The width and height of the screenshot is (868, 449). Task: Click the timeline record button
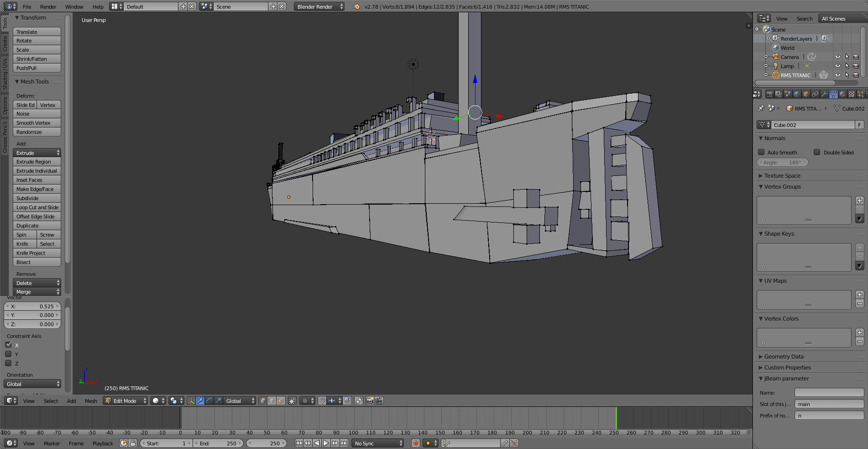pos(415,443)
